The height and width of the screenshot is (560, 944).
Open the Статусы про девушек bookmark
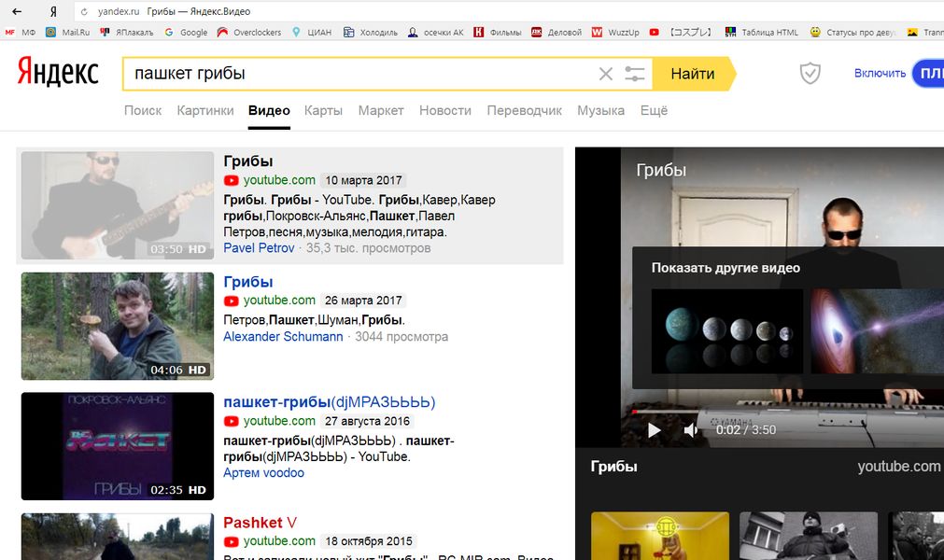pos(853,33)
